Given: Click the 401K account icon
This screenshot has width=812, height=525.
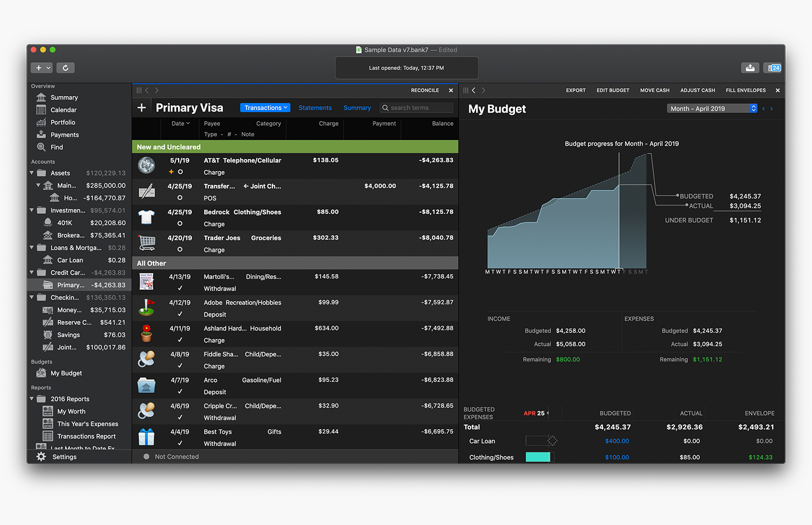Looking at the screenshot, I should 48,223.
